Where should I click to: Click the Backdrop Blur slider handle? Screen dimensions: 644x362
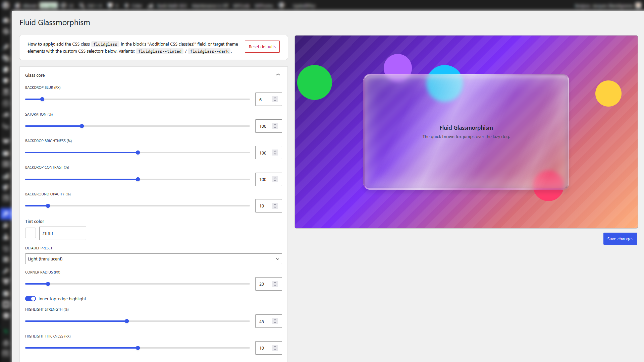42,99
